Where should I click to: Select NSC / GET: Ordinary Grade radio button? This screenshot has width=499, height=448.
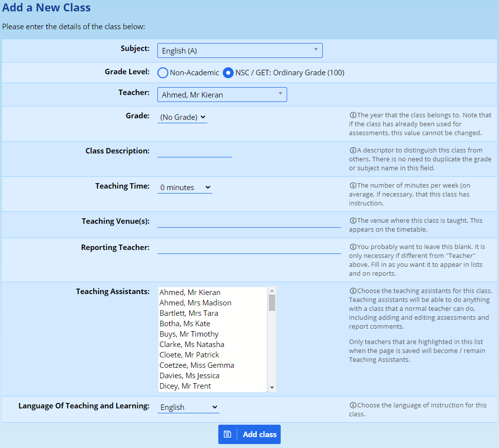pyautogui.click(x=228, y=73)
